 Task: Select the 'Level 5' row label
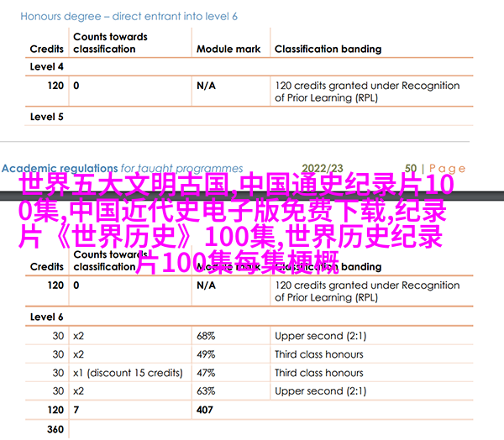click(x=47, y=117)
